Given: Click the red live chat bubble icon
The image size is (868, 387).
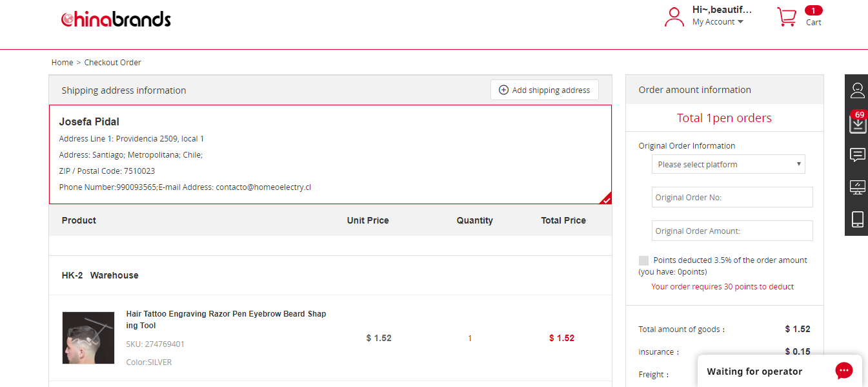Looking at the screenshot, I should 843,371.
